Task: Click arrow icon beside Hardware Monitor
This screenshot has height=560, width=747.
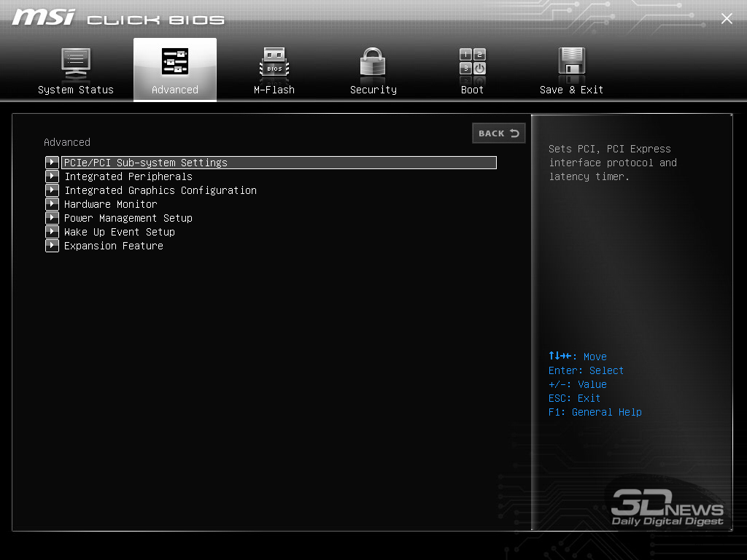Action: 52,204
